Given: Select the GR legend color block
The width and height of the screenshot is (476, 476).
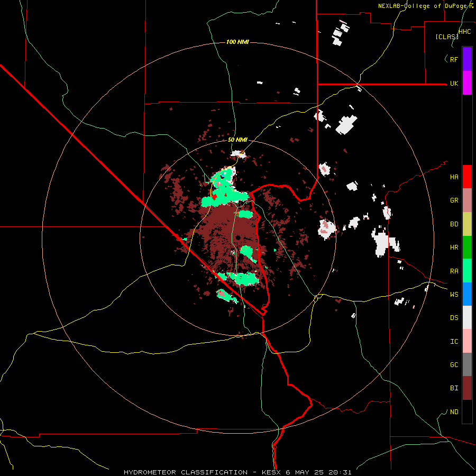Looking at the screenshot, I should pyautogui.click(x=467, y=200).
